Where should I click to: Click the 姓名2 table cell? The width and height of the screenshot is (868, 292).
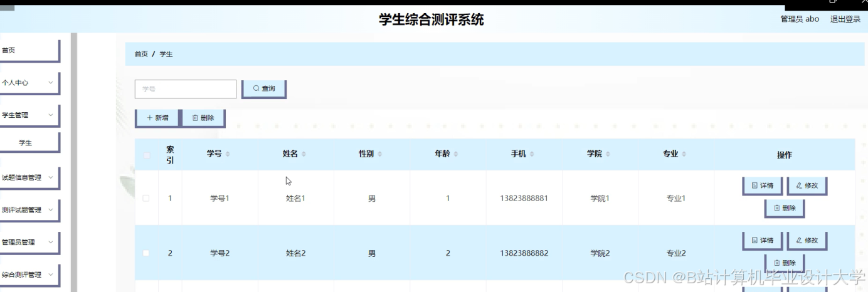tap(295, 253)
